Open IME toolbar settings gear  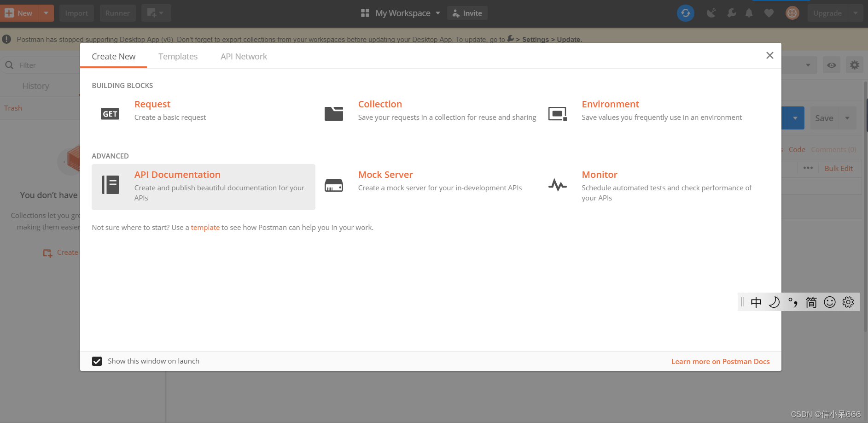click(848, 302)
